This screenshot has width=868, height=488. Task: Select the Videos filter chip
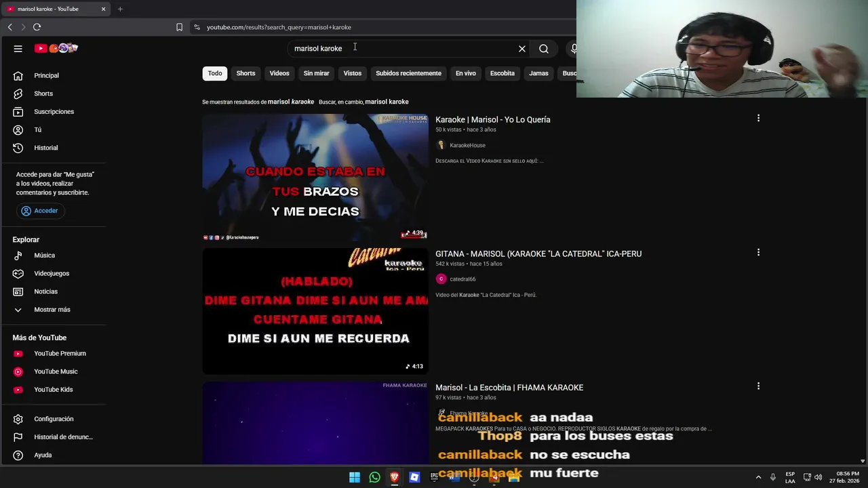tap(279, 73)
